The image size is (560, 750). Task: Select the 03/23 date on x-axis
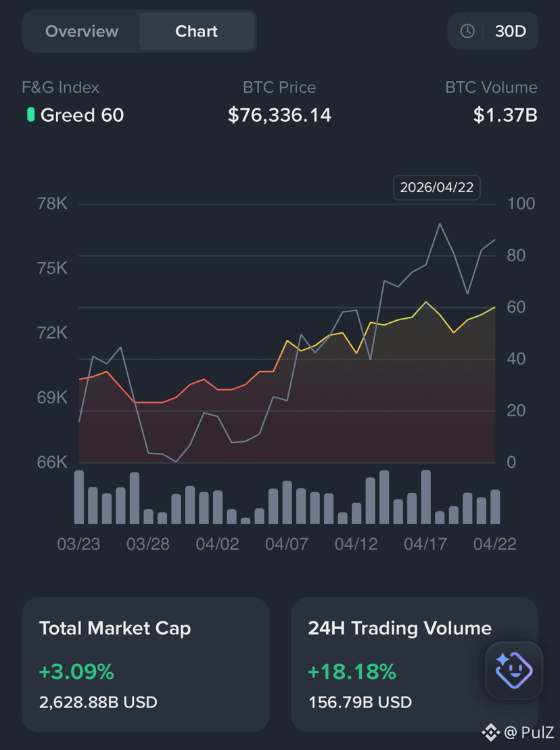coord(79,544)
